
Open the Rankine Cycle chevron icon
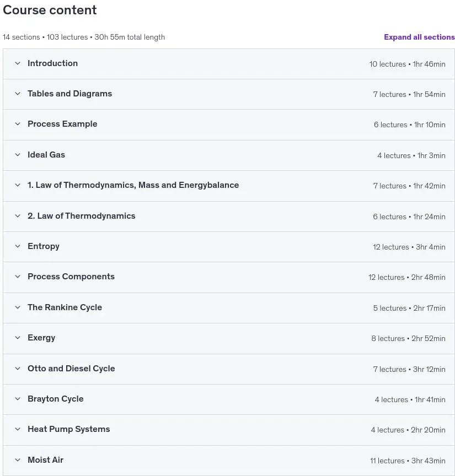(x=18, y=307)
